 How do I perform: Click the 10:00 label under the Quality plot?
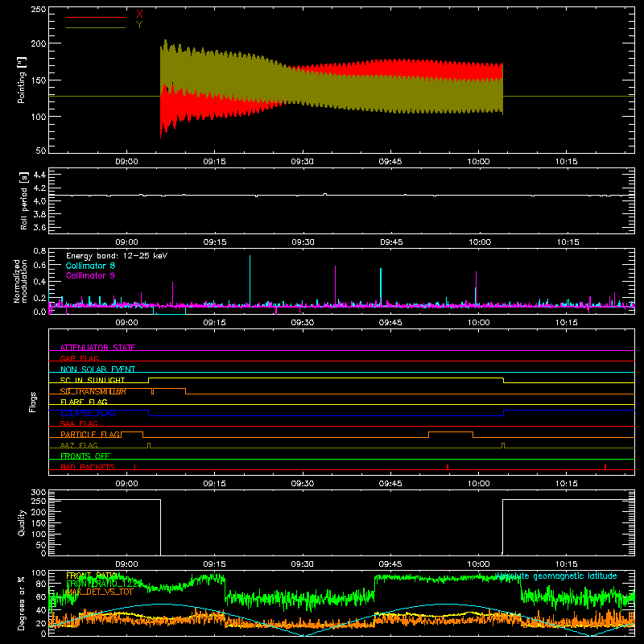478,564
